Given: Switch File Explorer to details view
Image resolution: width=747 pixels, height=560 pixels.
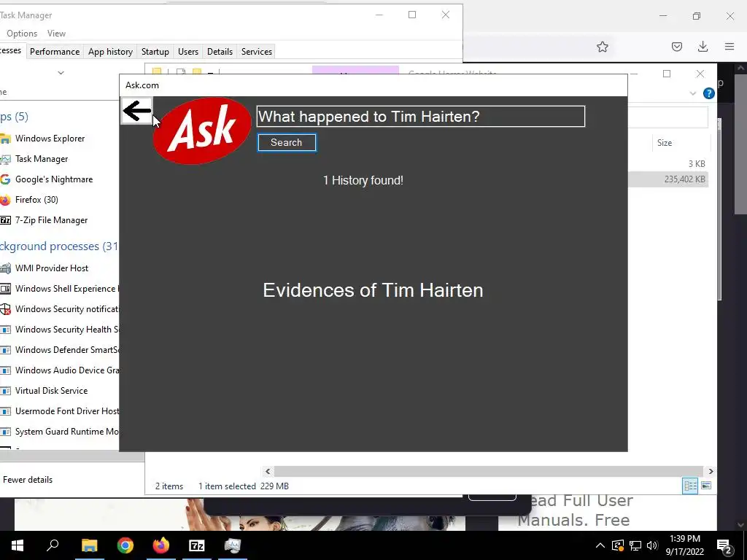Looking at the screenshot, I should click(x=690, y=486).
